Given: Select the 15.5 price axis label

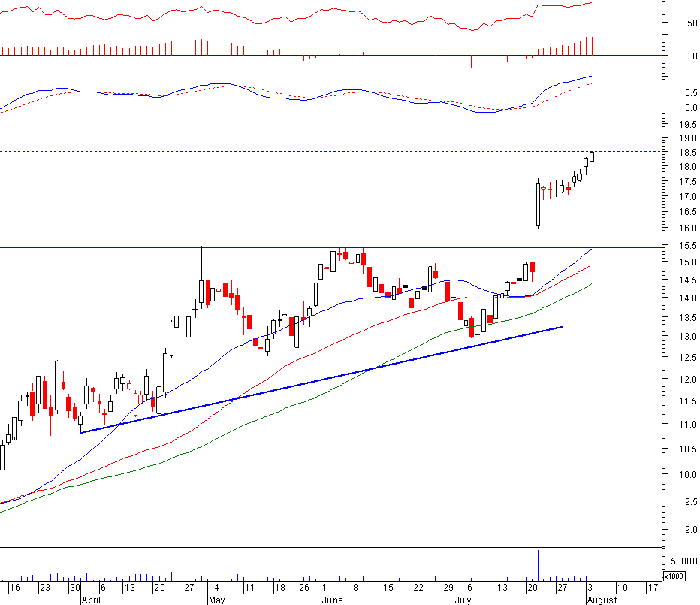Looking at the screenshot, I should (x=687, y=245).
